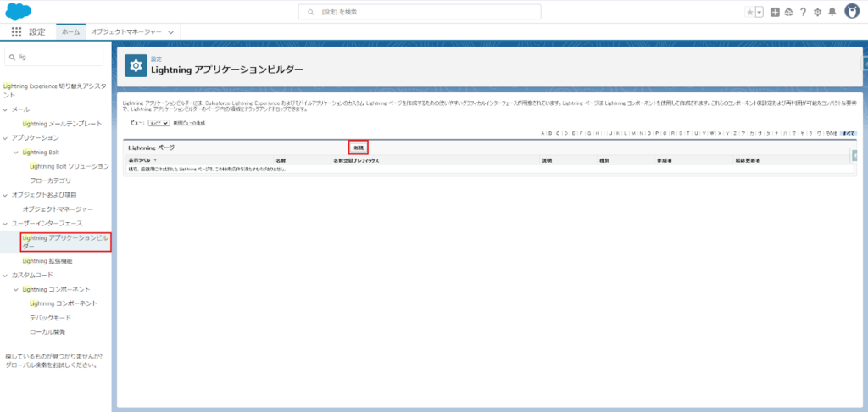Click the 新規ビューの作成 link

[189, 122]
